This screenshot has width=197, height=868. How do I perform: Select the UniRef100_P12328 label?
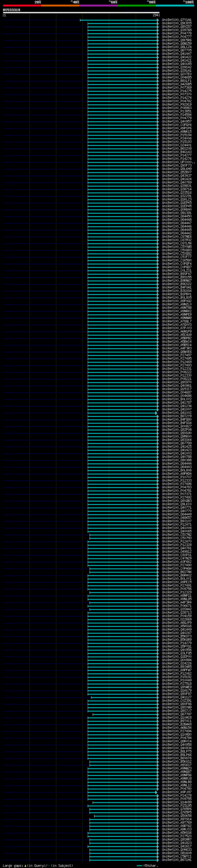click(176, 545)
